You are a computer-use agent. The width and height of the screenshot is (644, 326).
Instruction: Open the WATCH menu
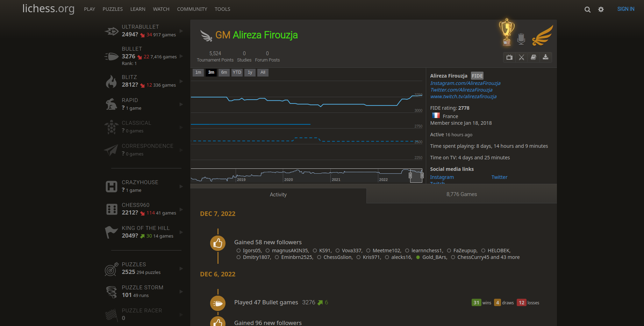pos(161,9)
